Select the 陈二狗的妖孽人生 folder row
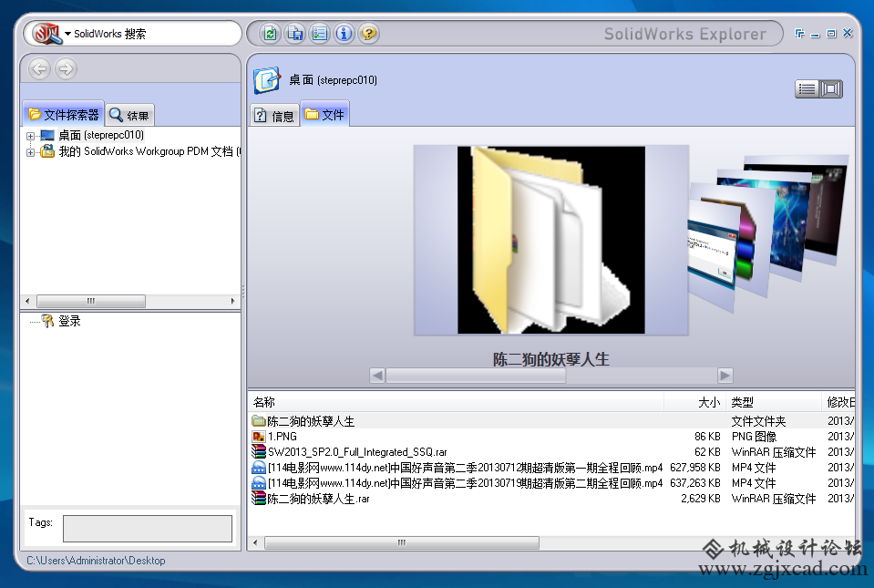 tap(551, 421)
